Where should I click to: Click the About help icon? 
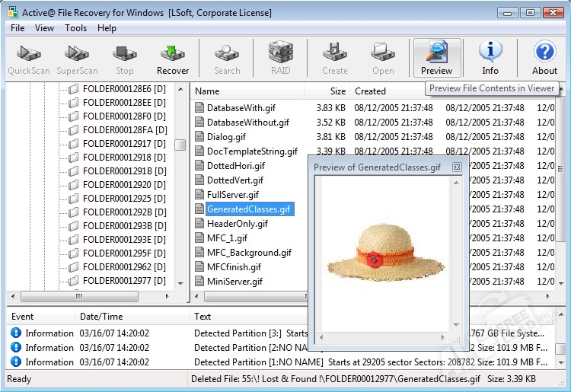544,58
